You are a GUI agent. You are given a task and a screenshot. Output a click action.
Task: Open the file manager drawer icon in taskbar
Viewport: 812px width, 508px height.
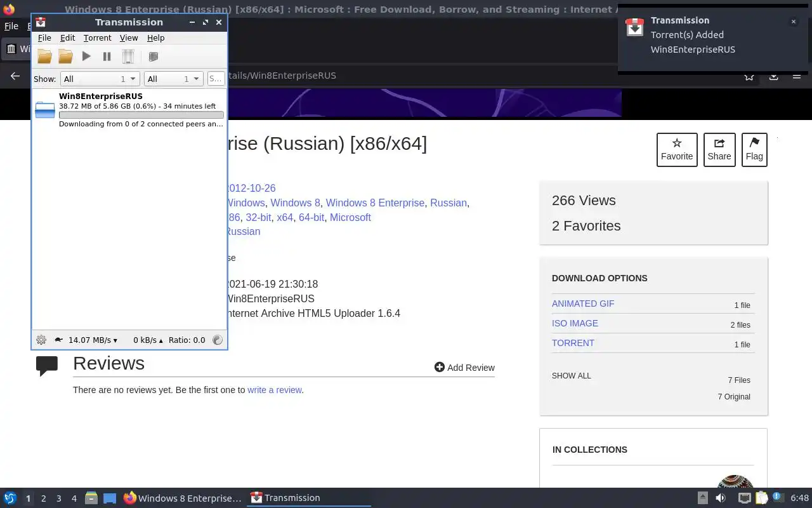pos(91,498)
